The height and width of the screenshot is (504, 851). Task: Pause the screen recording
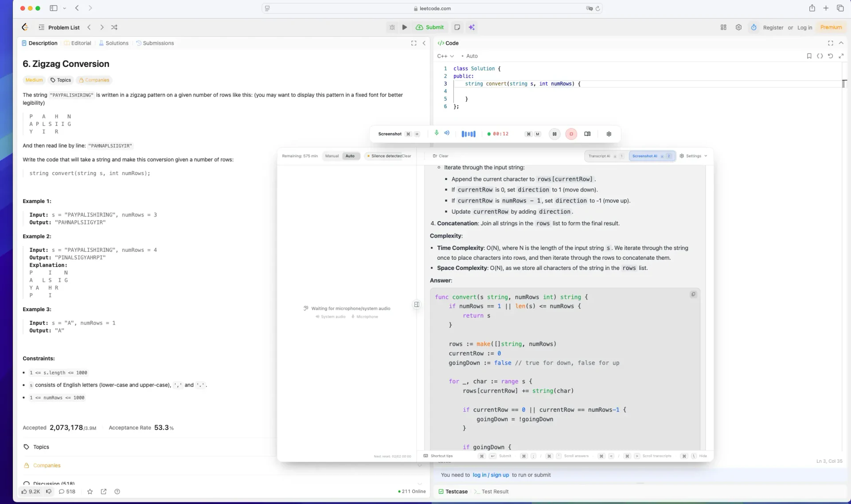pyautogui.click(x=554, y=134)
